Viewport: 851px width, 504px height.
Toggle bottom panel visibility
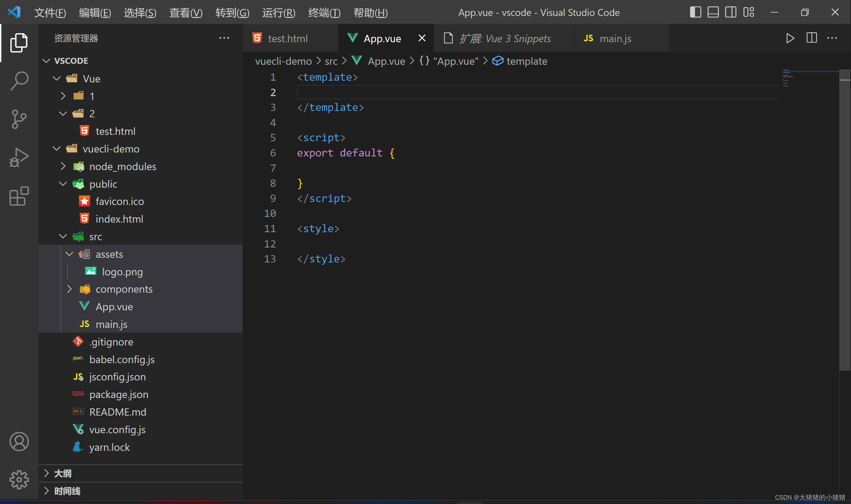tap(713, 12)
